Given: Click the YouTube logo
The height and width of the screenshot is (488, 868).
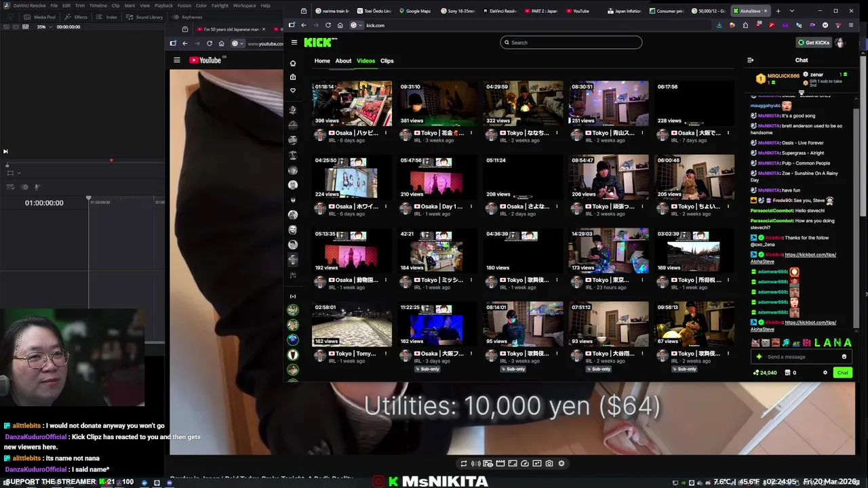Looking at the screenshot, I should click(205, 60).
